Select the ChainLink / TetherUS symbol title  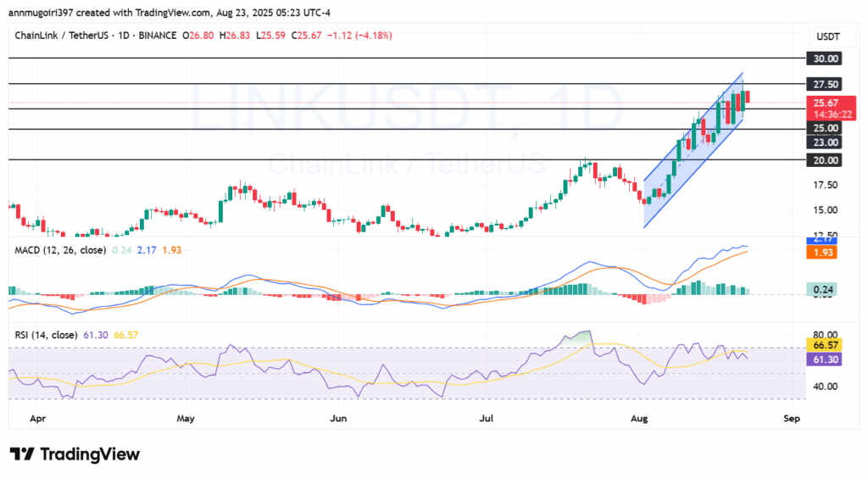click(60, 36)
